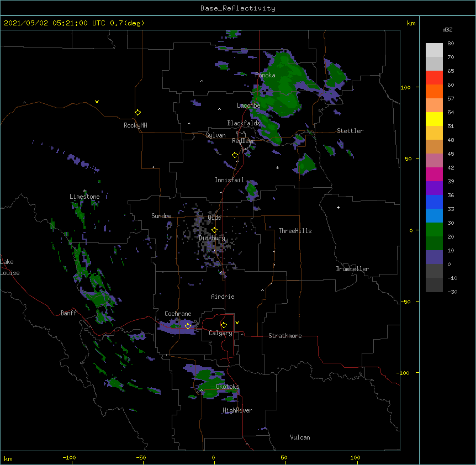Select the Limestone label
Screen dimensions: 476x465
pyautogui.click(x=84, y=197)
